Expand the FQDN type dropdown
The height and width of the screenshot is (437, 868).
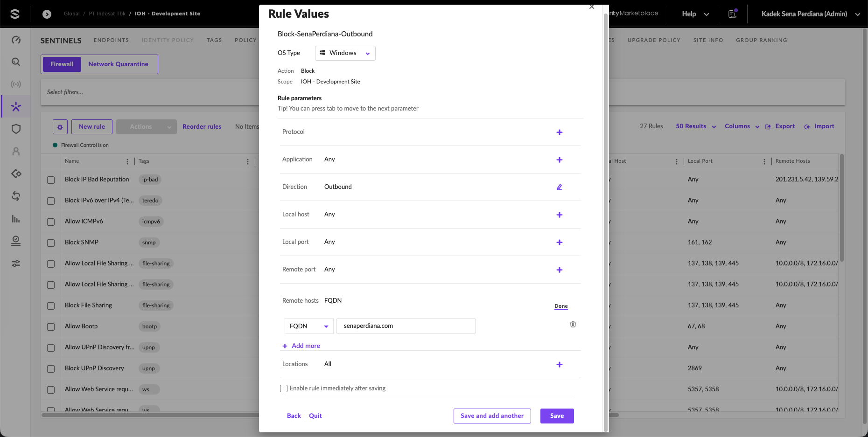pos(309,326)
